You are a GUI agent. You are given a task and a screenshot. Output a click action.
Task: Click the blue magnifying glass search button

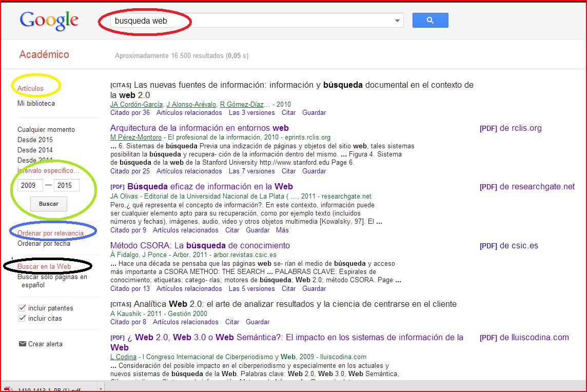pos(430,20)
